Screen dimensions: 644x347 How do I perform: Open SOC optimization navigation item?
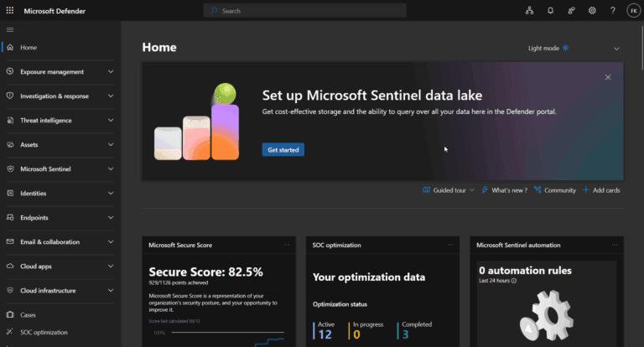pyautogui.click(x=44, y=332)
